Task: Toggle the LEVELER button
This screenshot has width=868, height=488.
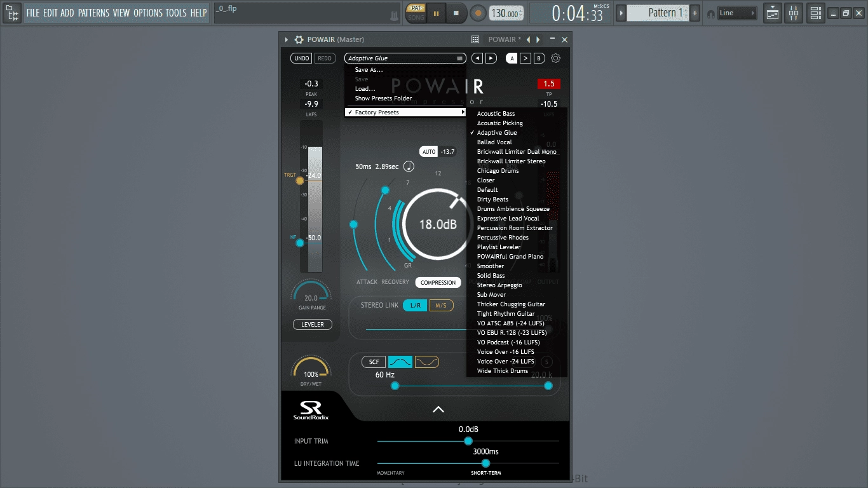Action: (313, 325)
